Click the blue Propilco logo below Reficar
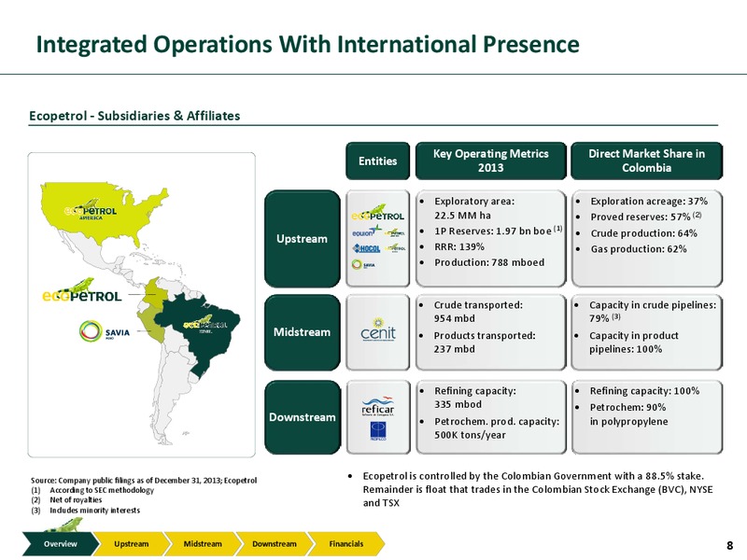The image size is (747, 560). pos(378,431)
